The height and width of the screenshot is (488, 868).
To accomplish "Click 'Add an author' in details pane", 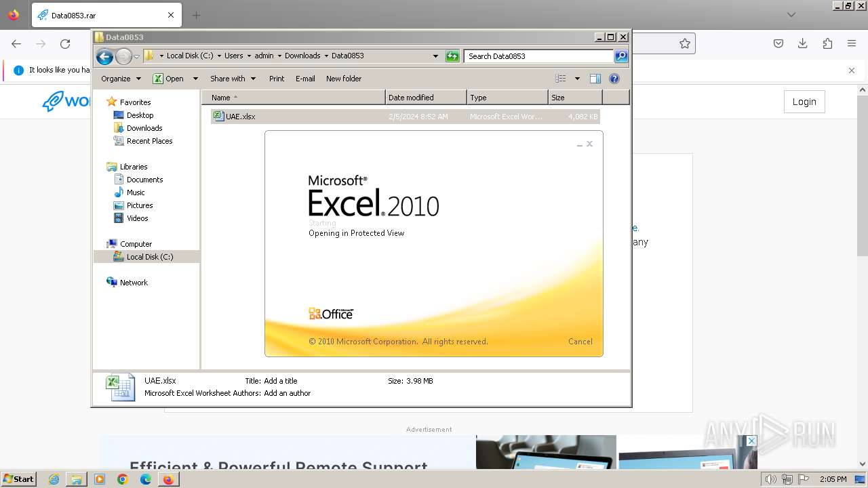I will click(287, 393).
